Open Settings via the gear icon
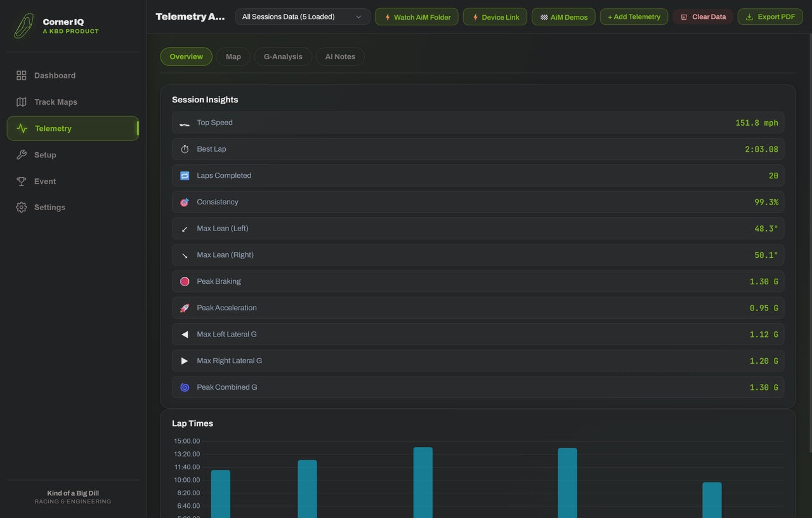The image size is (812, 518). 22,208
